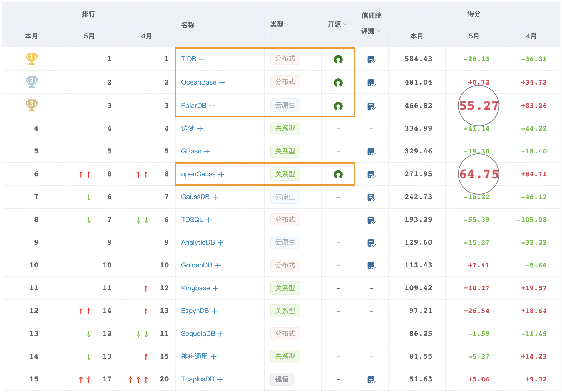Open the evaluation report icon for GBase
This screenshot has height=392, width=562.
(371, 152)
